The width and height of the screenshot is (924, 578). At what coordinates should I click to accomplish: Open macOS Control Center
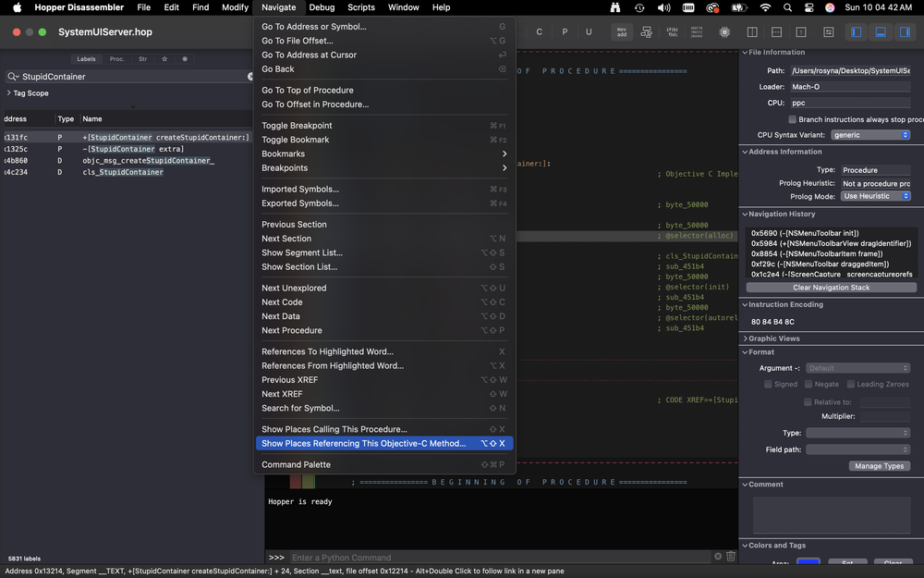click(808, 7)
